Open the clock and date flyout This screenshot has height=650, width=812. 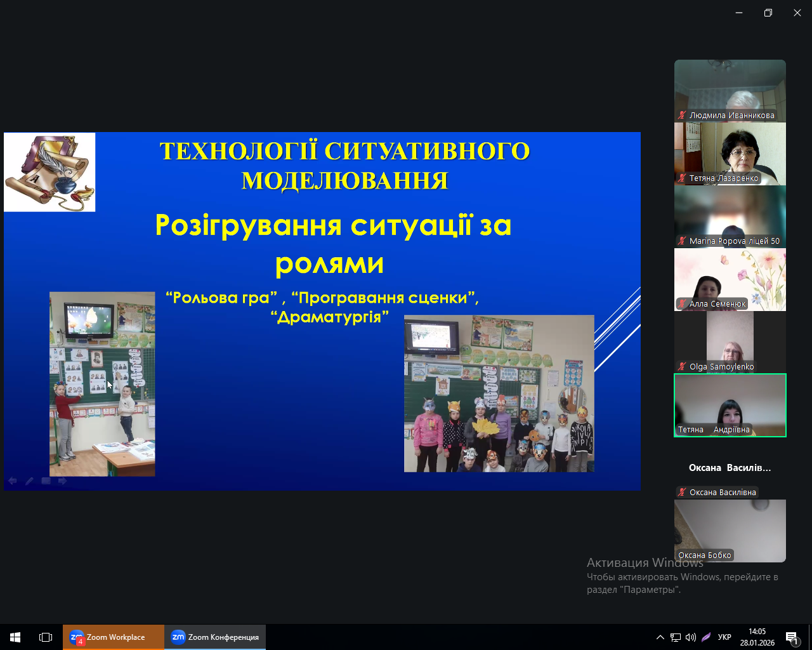point(757,637)
